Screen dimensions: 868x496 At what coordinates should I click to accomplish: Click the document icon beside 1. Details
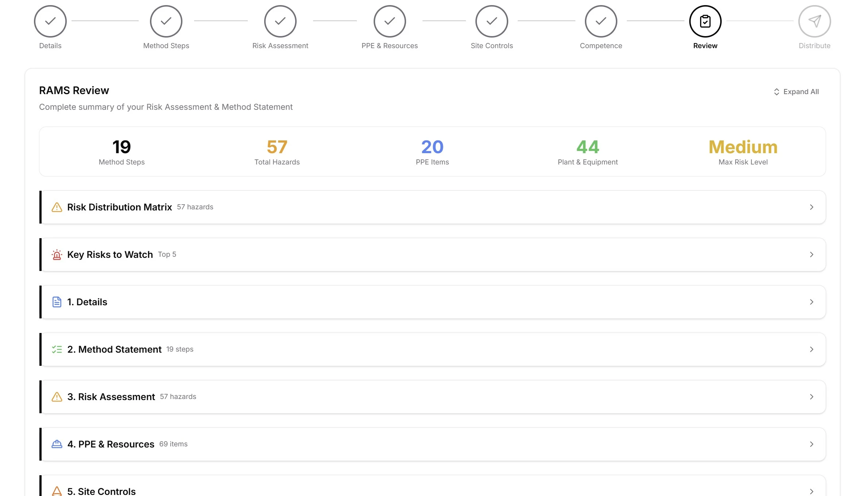point(57,302)
